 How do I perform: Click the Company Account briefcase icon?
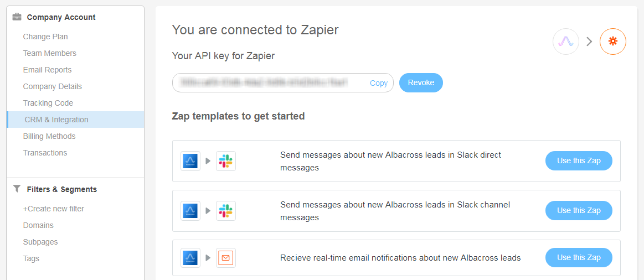17,17
